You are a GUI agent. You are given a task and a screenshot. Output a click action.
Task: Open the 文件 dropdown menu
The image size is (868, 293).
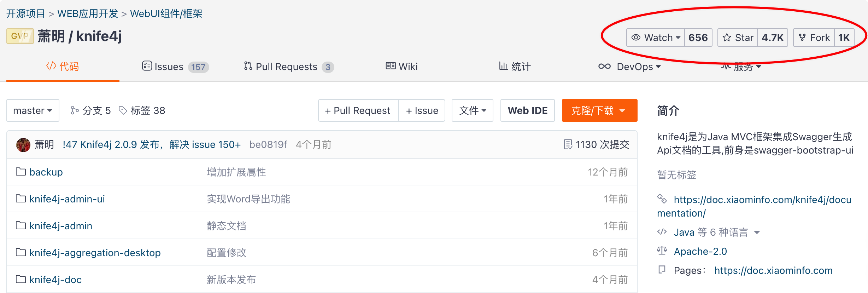[x=472, y=110]
